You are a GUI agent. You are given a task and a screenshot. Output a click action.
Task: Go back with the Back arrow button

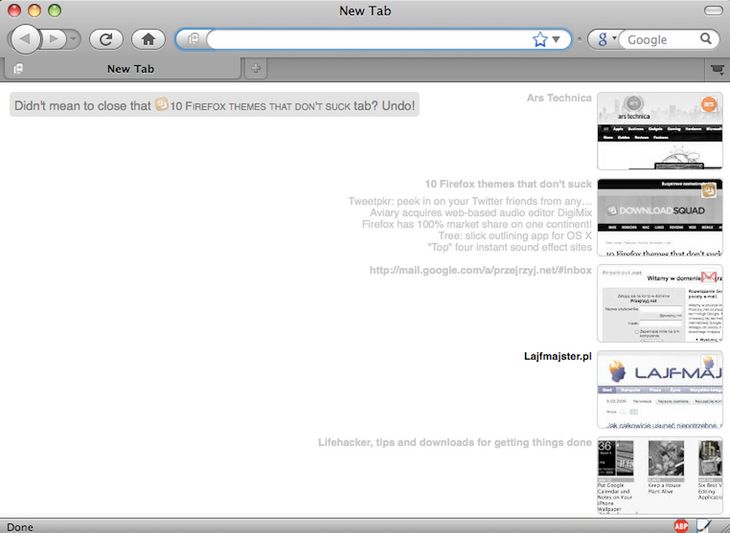(x=25, y=39)
